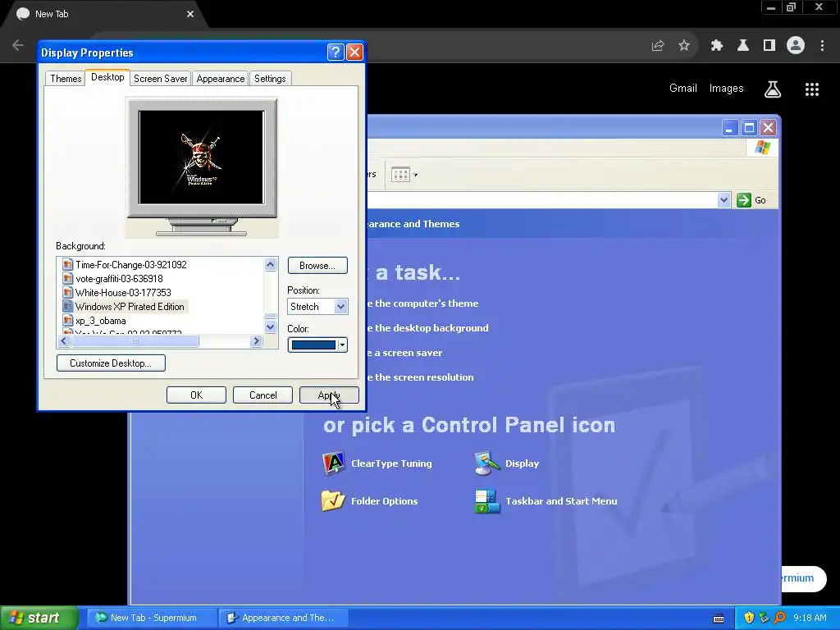Open the Color picker dropdown arrow

coord(342,345)
